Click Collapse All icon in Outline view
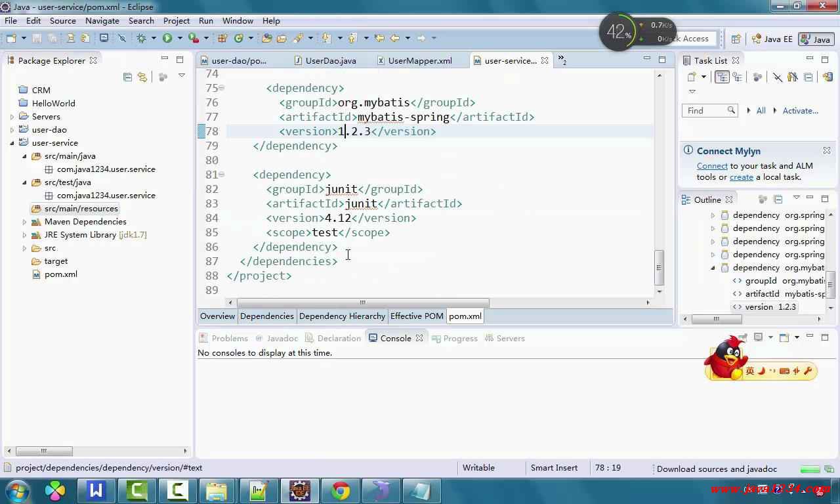This screenshot has width=840, height=504. [x=778, y=199]
